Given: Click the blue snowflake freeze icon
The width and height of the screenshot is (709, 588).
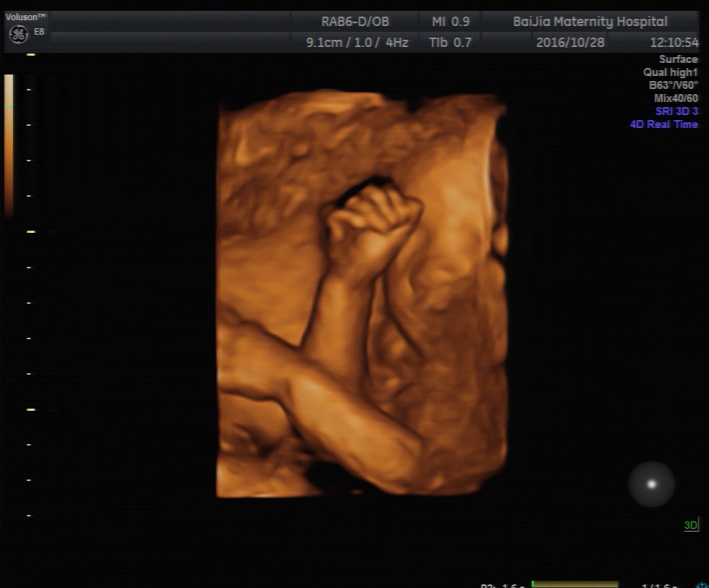Looking at the screenshot, I should click(702, 584).
